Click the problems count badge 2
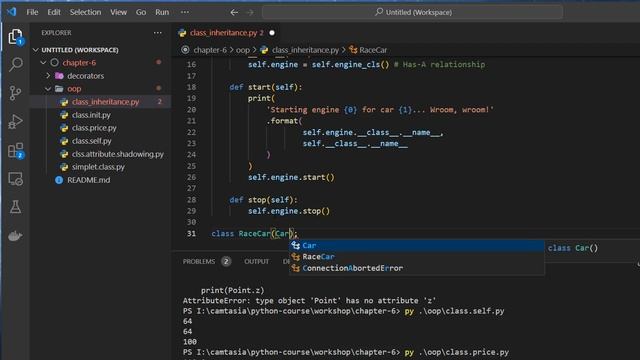Screen dimensions: 640x360 (x=226, y=262)
